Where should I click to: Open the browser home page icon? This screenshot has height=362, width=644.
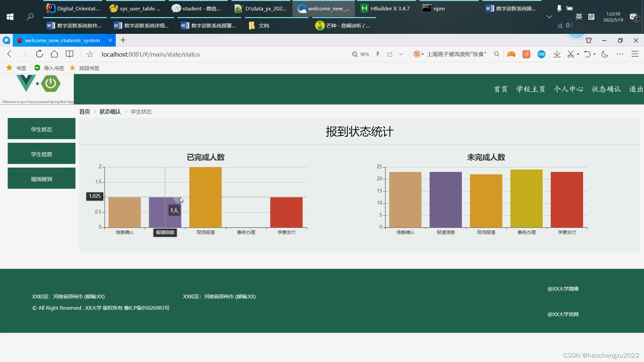tap(54, 54)
